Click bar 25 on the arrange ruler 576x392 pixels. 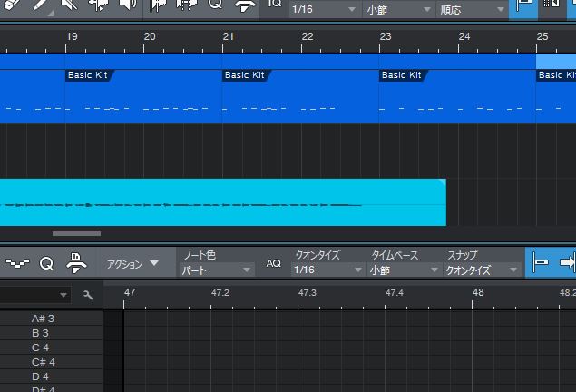click(542, 36)
